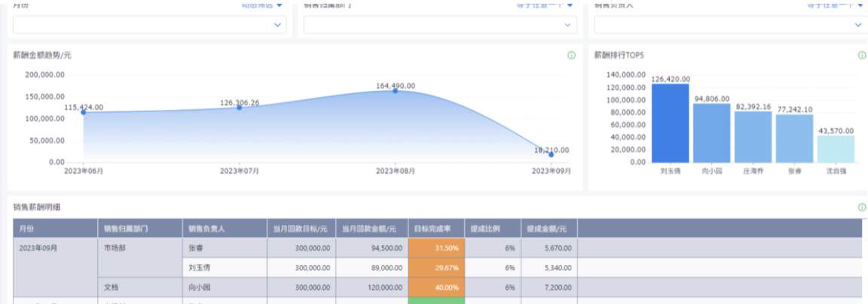The height and width of the screenshot is (304, 868).
Task: Select the 庄海乔 bar valued 82,392.16
Action: tap(753, 137)
